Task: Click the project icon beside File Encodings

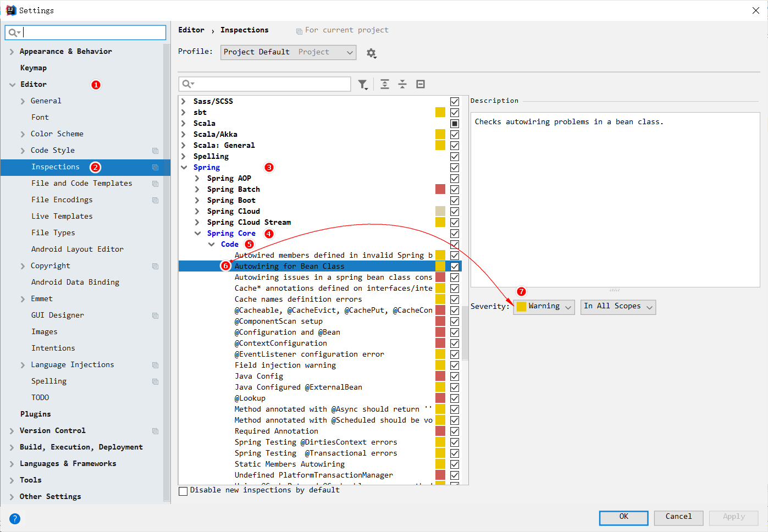Action: point(155,200)
